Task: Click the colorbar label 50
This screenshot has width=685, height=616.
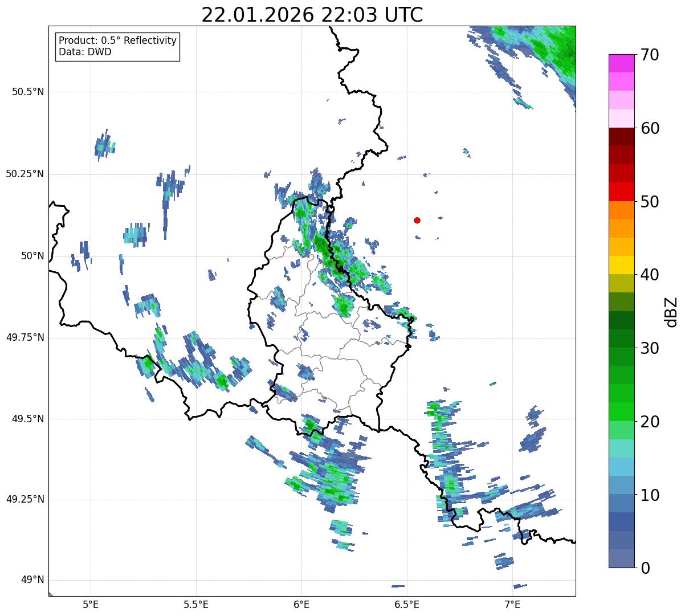Action: pos(650,202)
